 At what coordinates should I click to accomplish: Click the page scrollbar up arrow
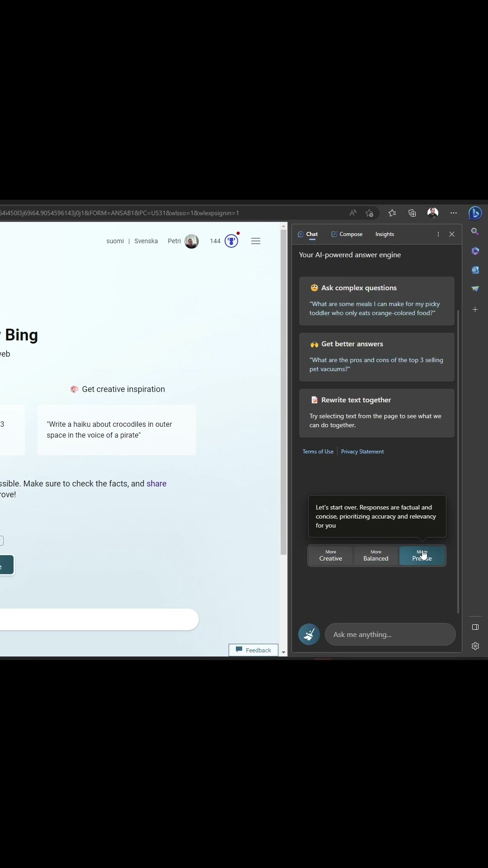[284, 225]
